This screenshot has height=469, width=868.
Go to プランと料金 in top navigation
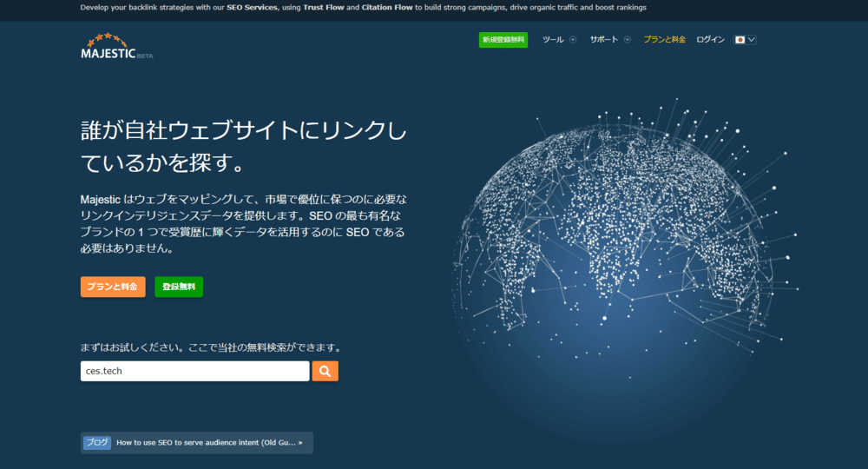664,40
